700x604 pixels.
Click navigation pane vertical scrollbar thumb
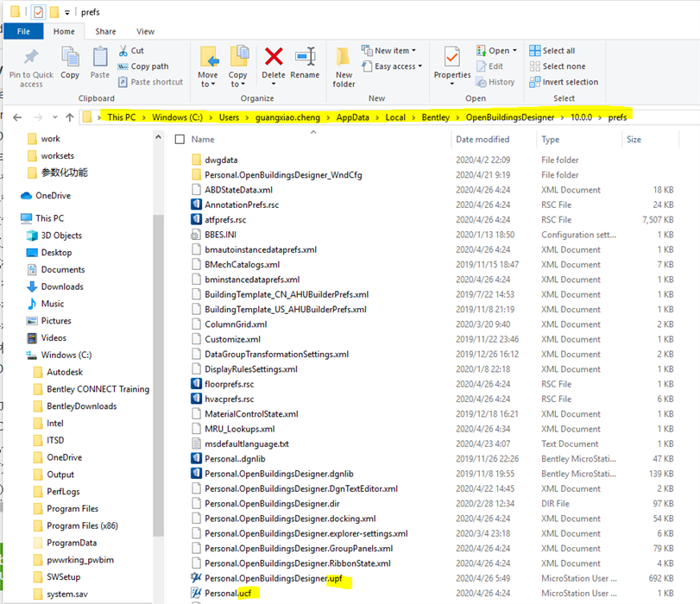pyautogui.click(x=158, y=375)
